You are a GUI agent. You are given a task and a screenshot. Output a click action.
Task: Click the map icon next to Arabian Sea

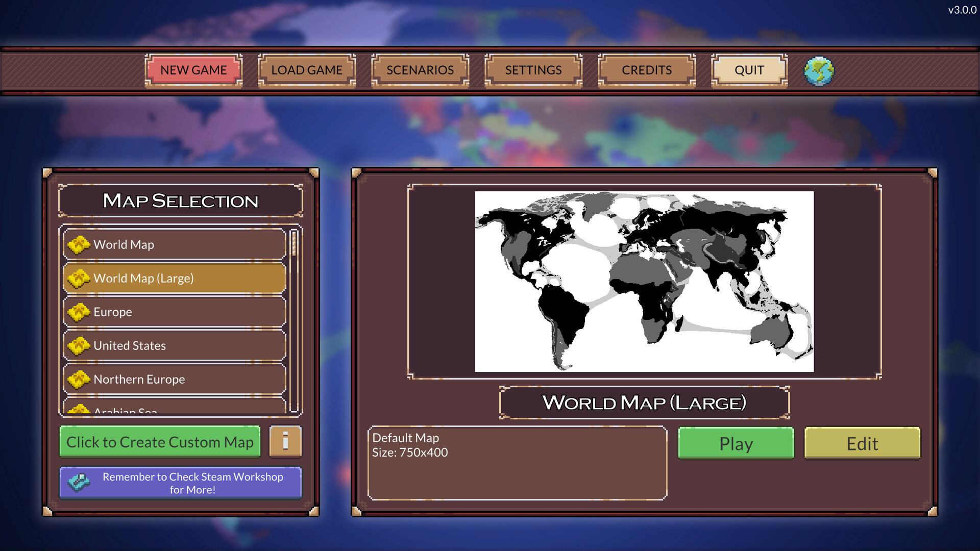coord(79,410)
